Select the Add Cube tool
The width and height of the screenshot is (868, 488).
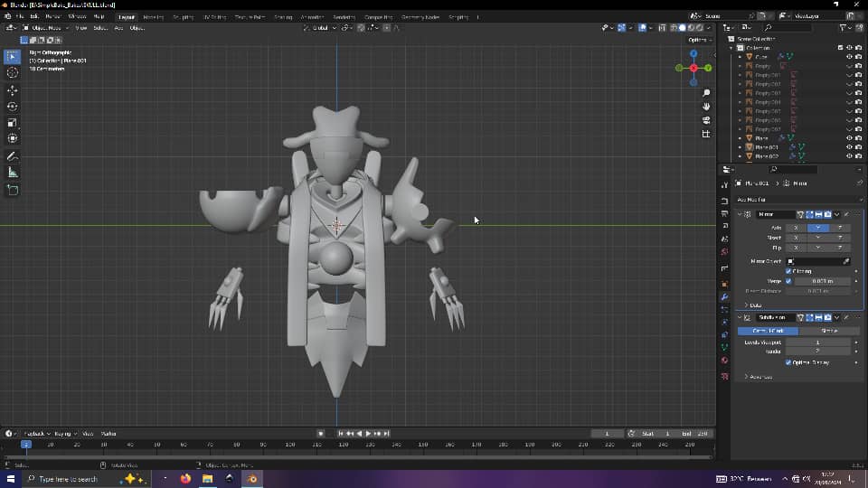tap(12, 191)
